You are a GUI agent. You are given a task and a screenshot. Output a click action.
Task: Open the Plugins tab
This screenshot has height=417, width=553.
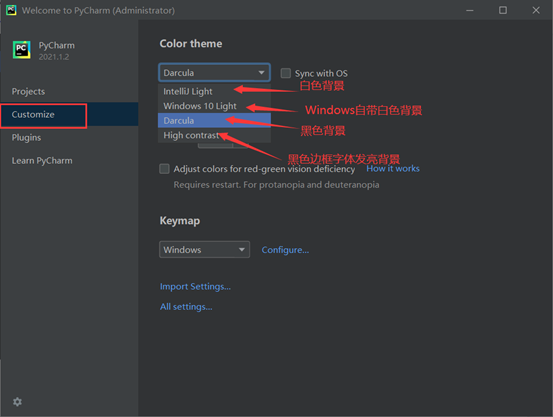pyautogui.click(x=69, y=138)
